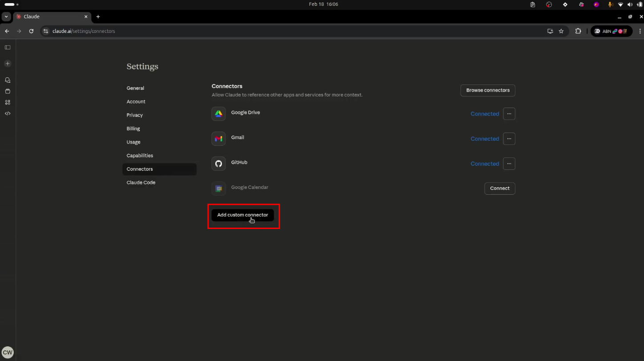Click the GitHub connector icon
This screenshot has height=361, width=644.
218,164
